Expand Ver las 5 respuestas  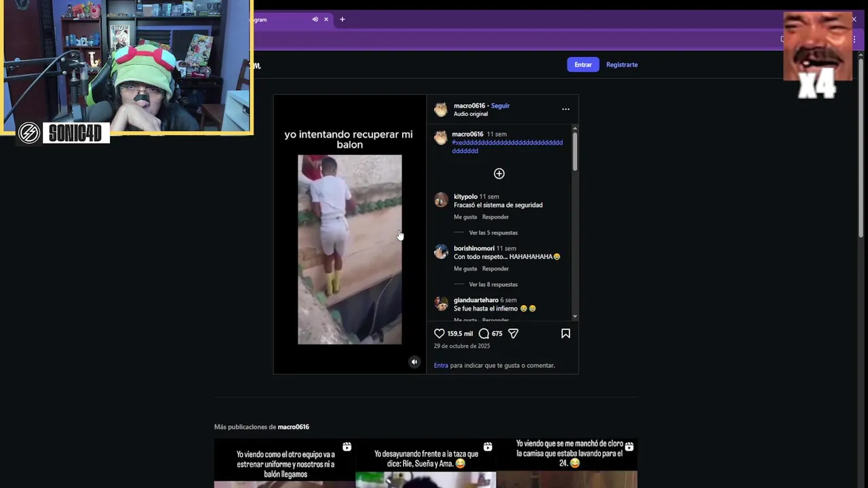coord(493,232)
